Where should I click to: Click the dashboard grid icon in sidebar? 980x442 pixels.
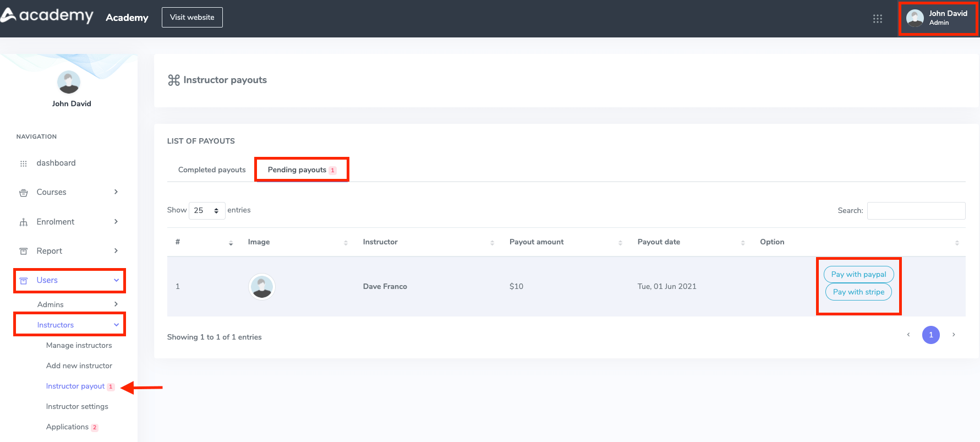click(23, 163)
